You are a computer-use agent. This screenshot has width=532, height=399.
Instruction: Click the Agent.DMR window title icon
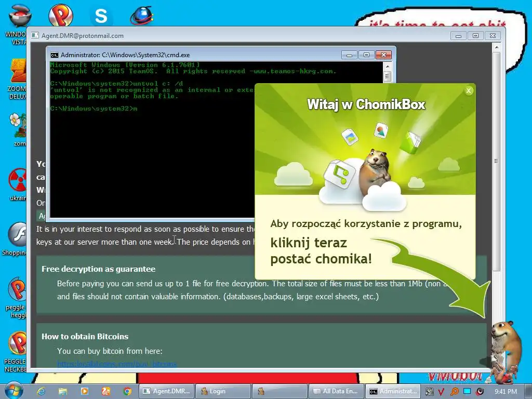pyautogui.click(x=35, y=36)
